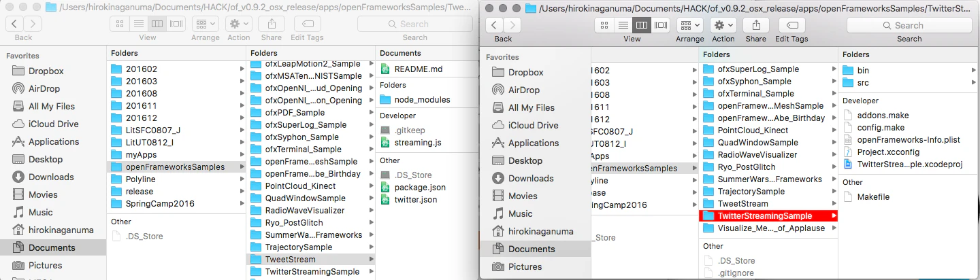Select cover flow view in the back window

[176, 24]
